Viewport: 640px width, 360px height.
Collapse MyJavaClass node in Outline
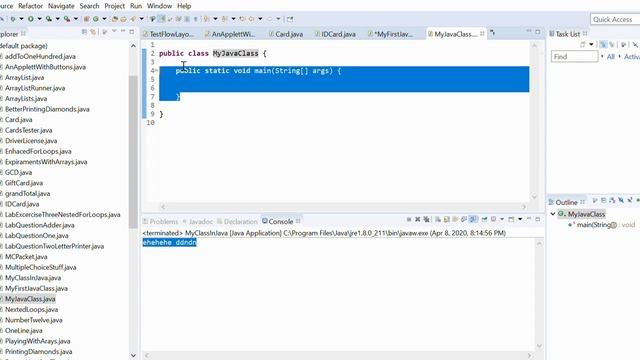[553, 213]
